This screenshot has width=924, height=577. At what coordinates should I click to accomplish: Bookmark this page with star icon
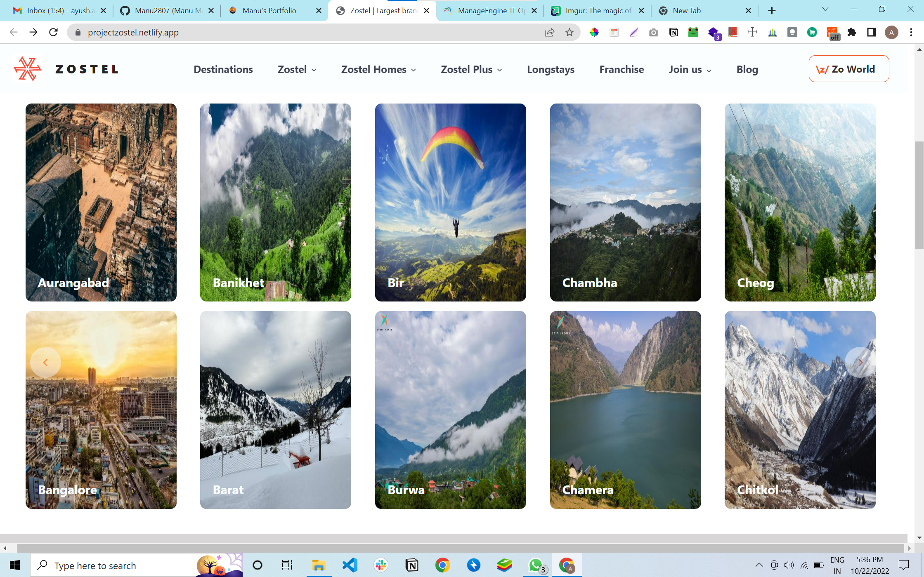point(570,32)
